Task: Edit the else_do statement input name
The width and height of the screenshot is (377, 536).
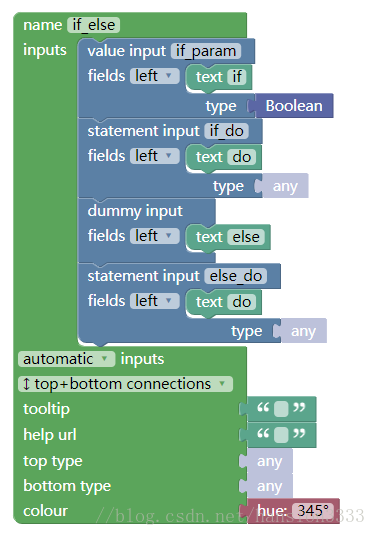Action: tap(235, 276)
